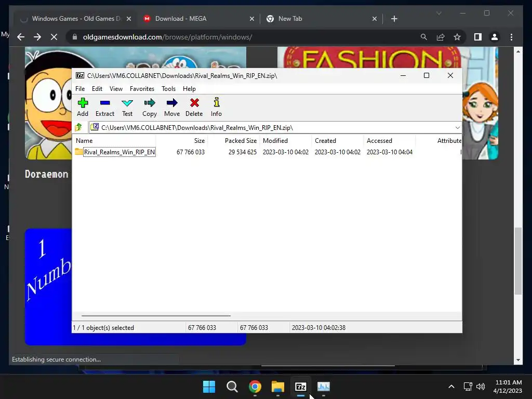532x399 pixels.
Task: Click the red Delete icon
Action: pyautogui.click(x=194, y=107)
